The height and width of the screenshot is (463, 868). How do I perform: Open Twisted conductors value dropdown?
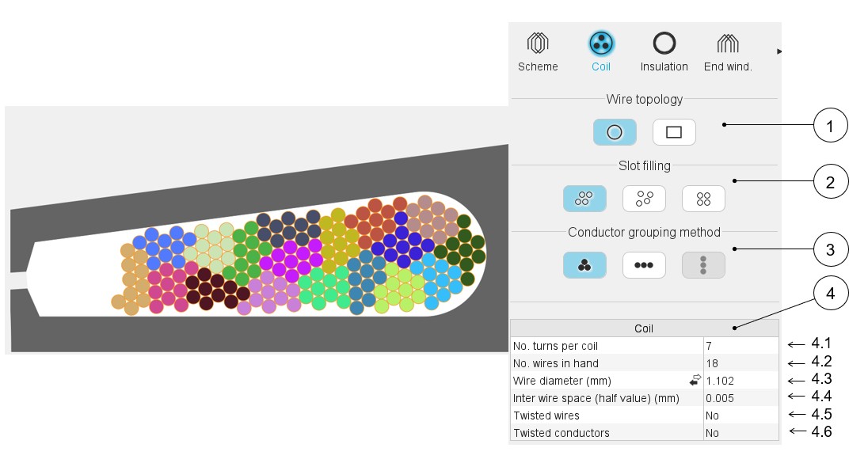740,433
